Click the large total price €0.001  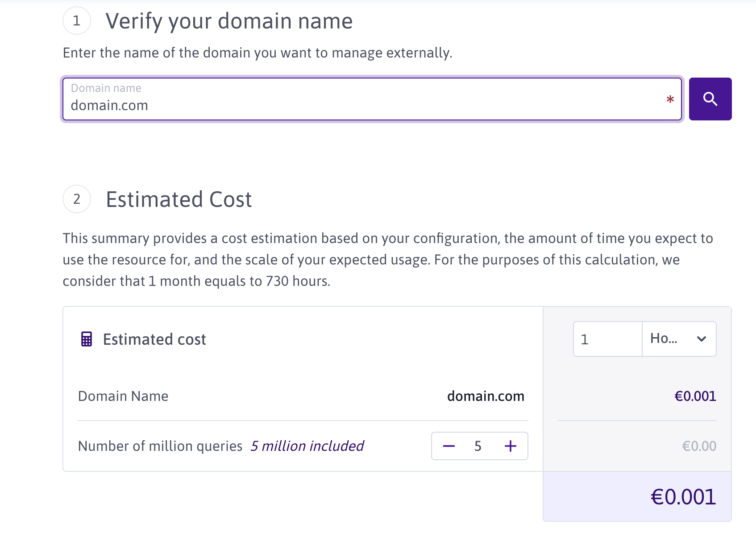[683, 497]
